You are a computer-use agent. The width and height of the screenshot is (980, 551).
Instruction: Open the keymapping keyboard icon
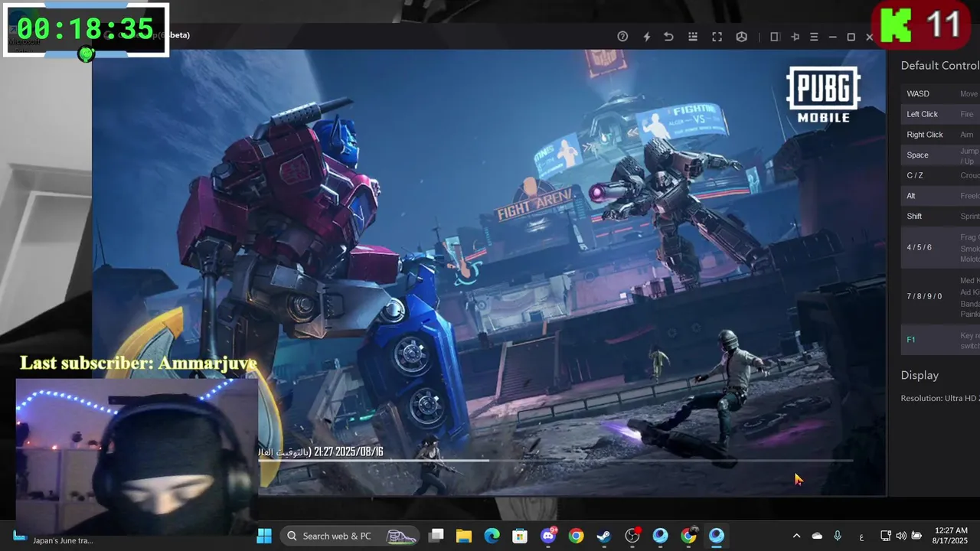pos(693,37)
